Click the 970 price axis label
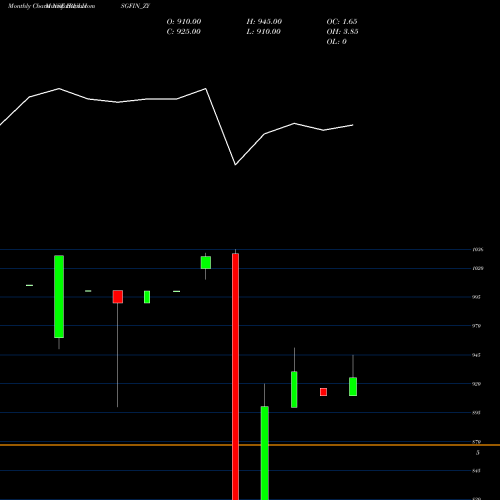The image size is (500, 500). pos(476,326)
